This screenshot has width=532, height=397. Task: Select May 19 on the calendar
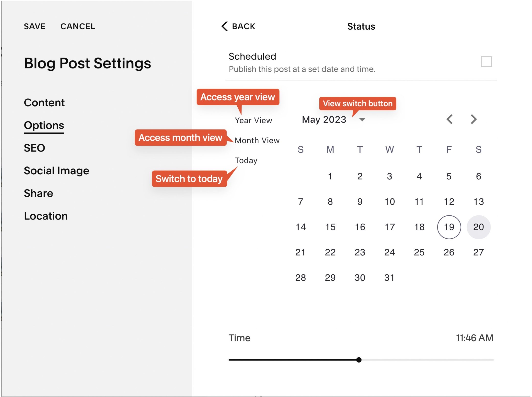coord(449,227)
